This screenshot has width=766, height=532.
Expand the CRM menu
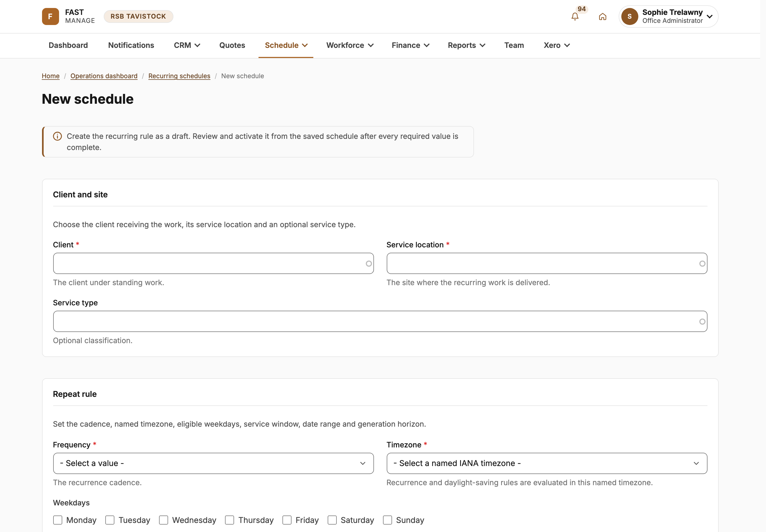(187, 45)
